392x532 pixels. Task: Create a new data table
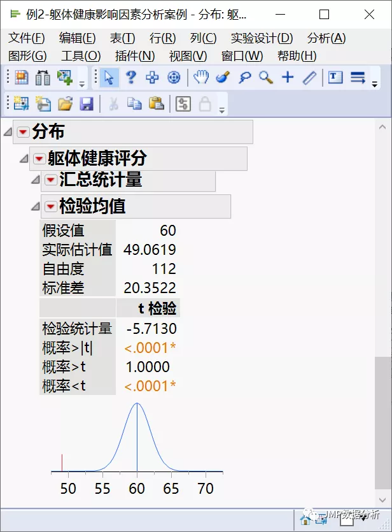(x=22, y=103)
